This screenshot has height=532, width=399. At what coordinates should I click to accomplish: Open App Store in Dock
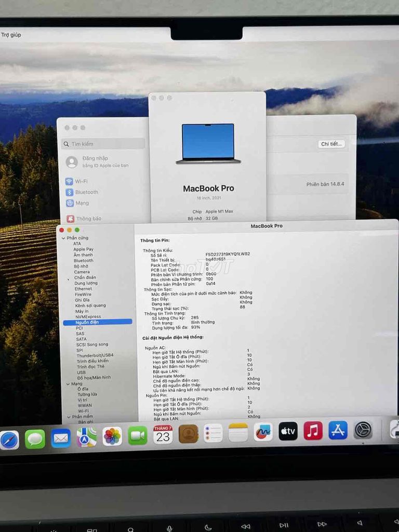338,430
